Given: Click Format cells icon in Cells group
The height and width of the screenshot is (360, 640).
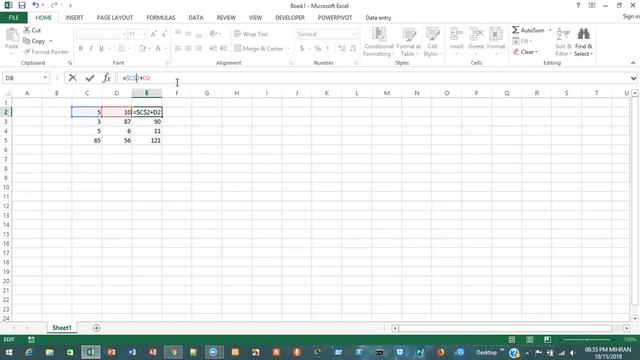Looking at the screenshot, I should (496, 35).
